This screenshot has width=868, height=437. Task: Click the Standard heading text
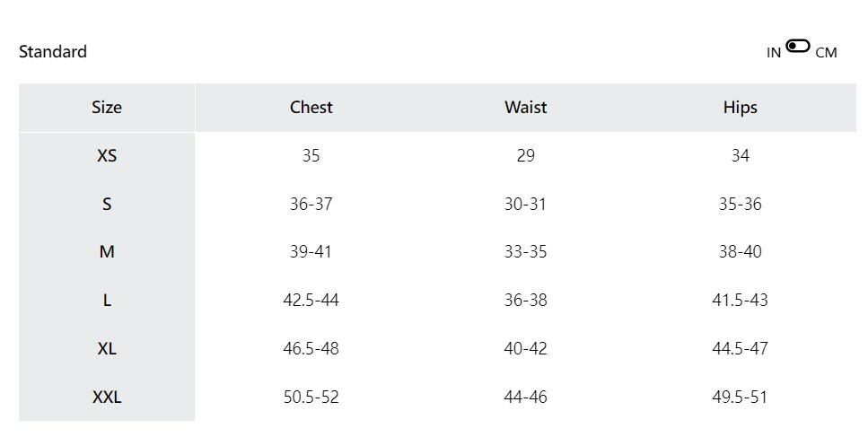point(53,52)
